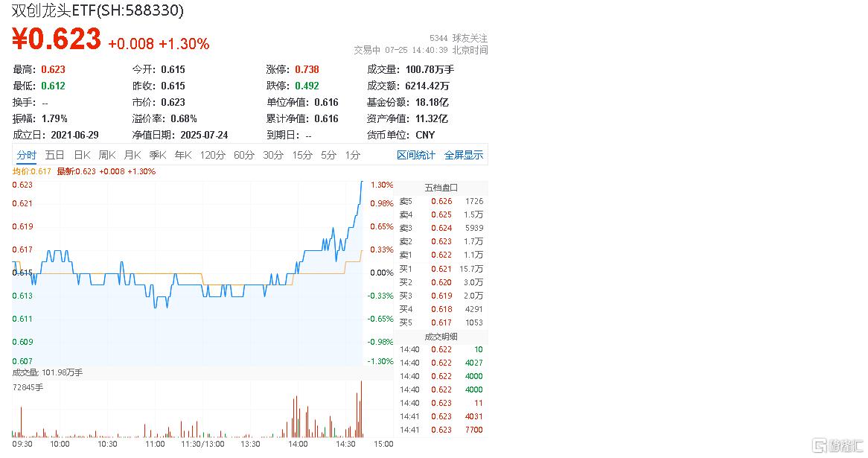Viewport: 868px width, 458px height.
Task: Click the 均价:0.617 indicator above chart
Action: [31, 172]
